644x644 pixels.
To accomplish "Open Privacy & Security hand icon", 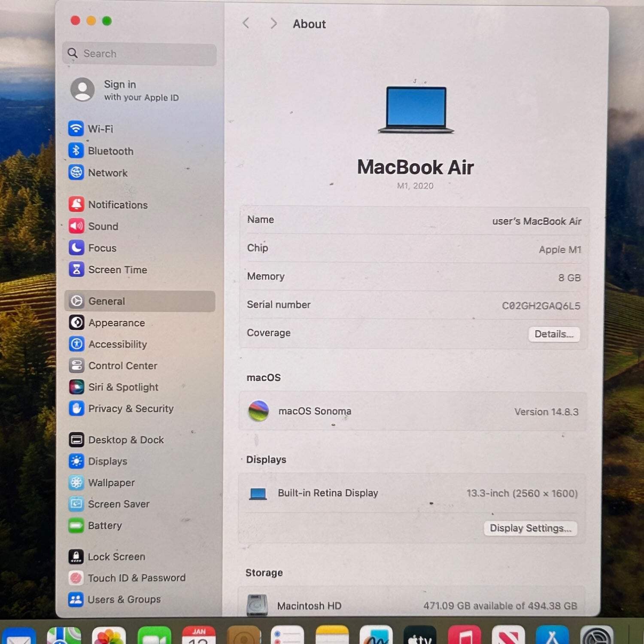I will 77,408.
